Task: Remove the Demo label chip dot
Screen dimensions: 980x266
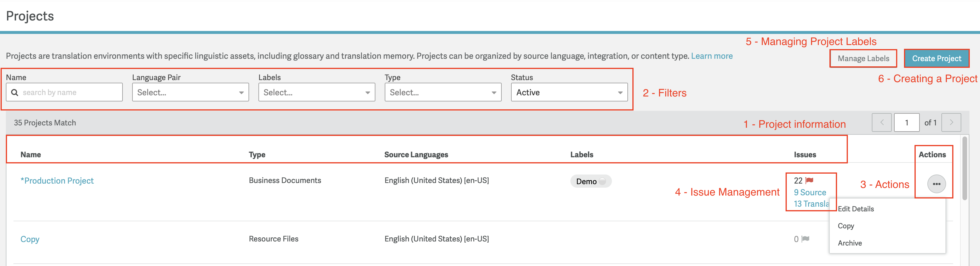Action: tap(603, 181)
